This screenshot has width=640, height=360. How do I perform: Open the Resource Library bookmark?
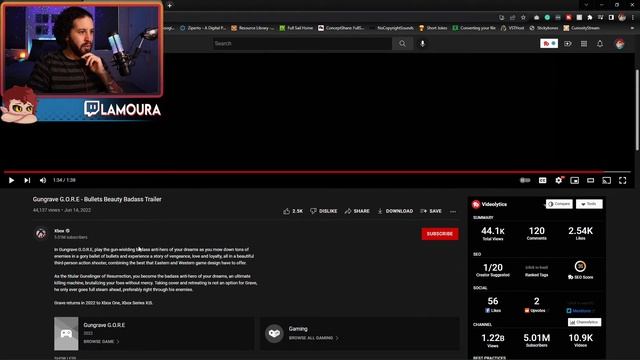(253, 28)
